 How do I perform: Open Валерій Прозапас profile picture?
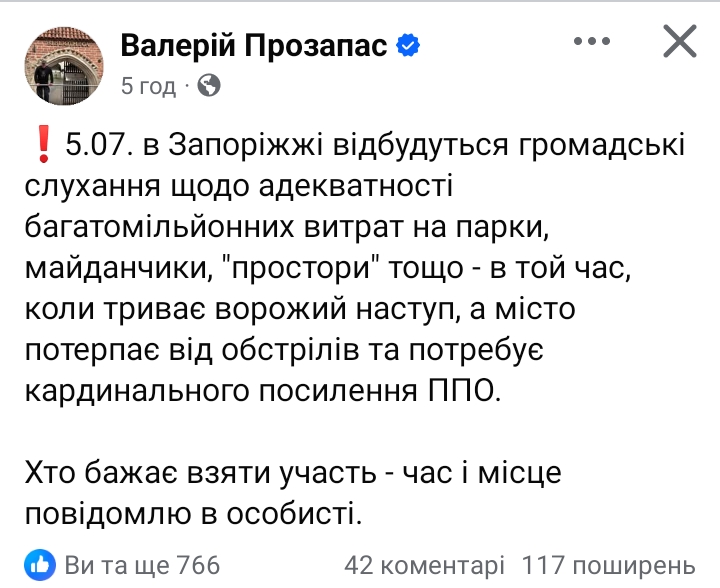63,64
